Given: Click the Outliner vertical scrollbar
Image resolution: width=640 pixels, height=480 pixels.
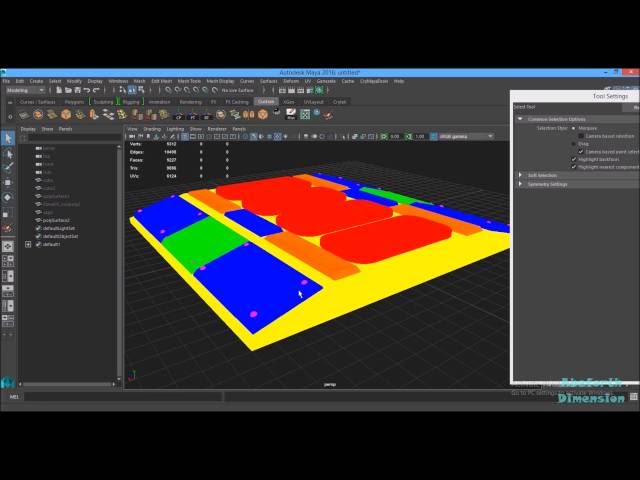Looking at the screenshot, I should (119, 262).
